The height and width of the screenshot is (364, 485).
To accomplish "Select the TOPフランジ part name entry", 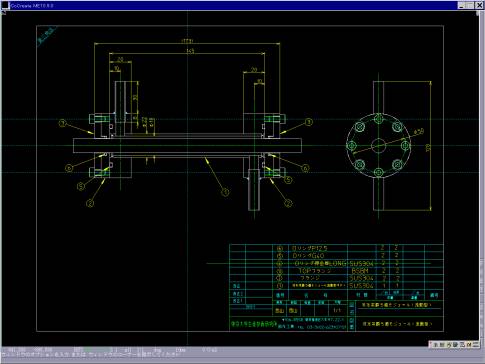I will tap(315, 271).
